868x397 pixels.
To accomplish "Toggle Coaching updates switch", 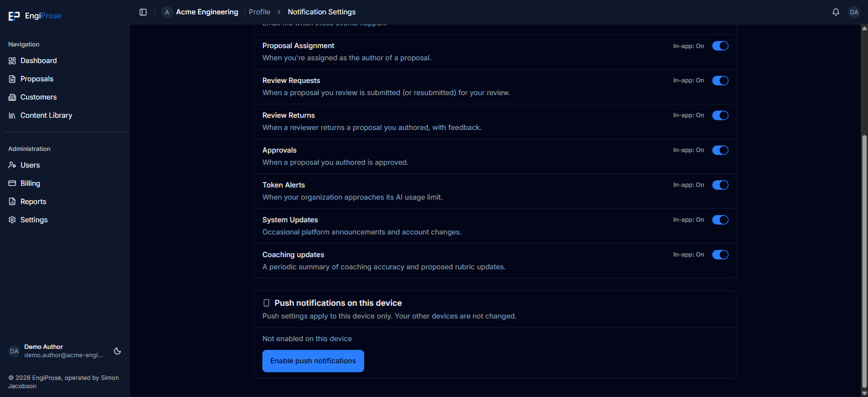I will [x=720, y=255].
